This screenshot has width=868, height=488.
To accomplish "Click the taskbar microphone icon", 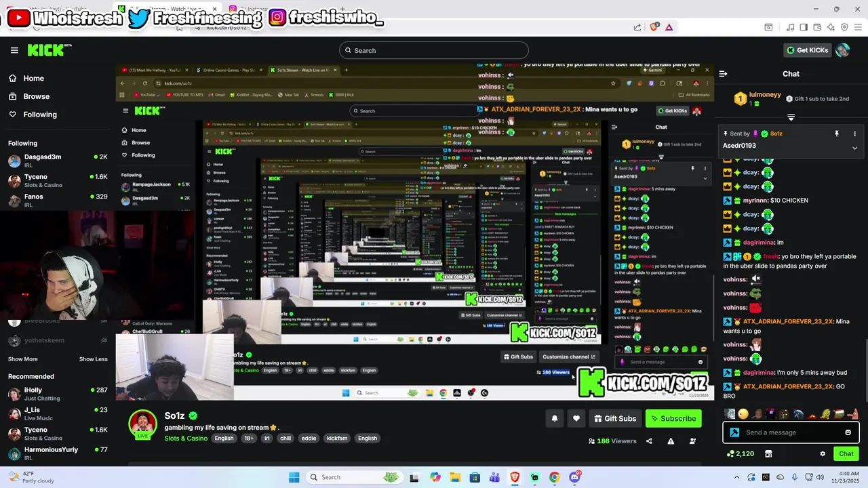I will coord(795,477).
